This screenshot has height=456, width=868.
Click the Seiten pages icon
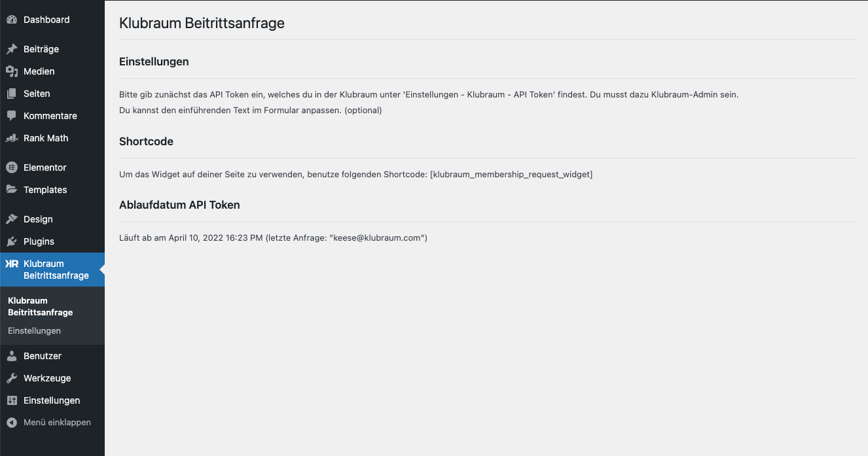12,94
